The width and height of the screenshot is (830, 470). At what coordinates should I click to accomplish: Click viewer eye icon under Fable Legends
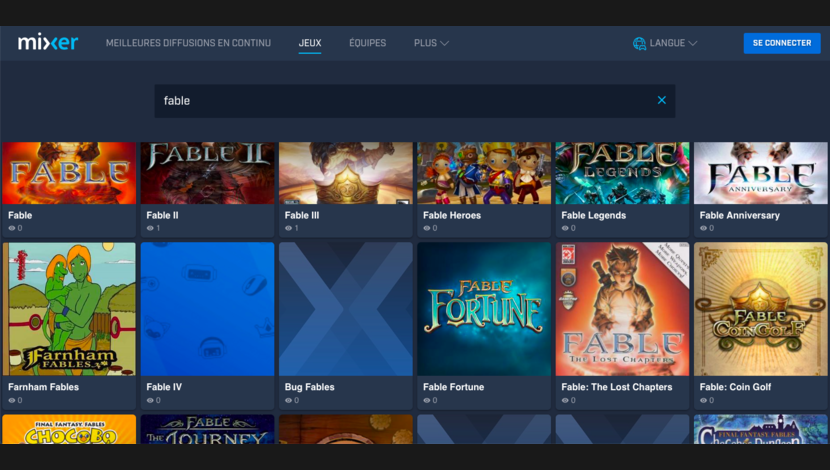[565, 228]
